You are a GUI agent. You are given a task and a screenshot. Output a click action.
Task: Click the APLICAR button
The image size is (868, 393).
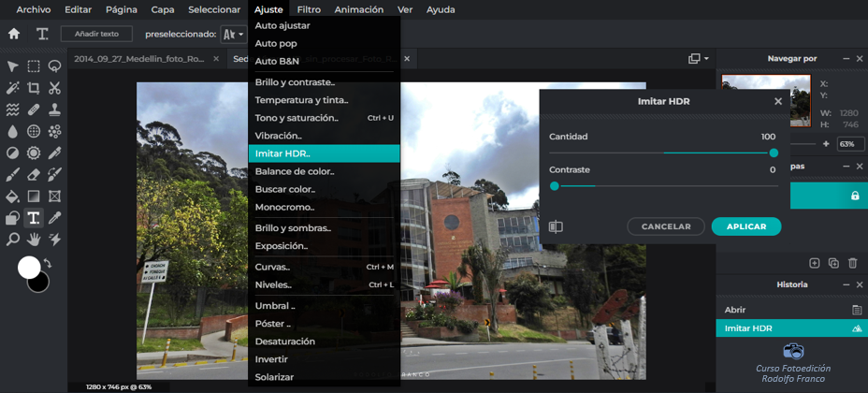[x=745, y=226]
